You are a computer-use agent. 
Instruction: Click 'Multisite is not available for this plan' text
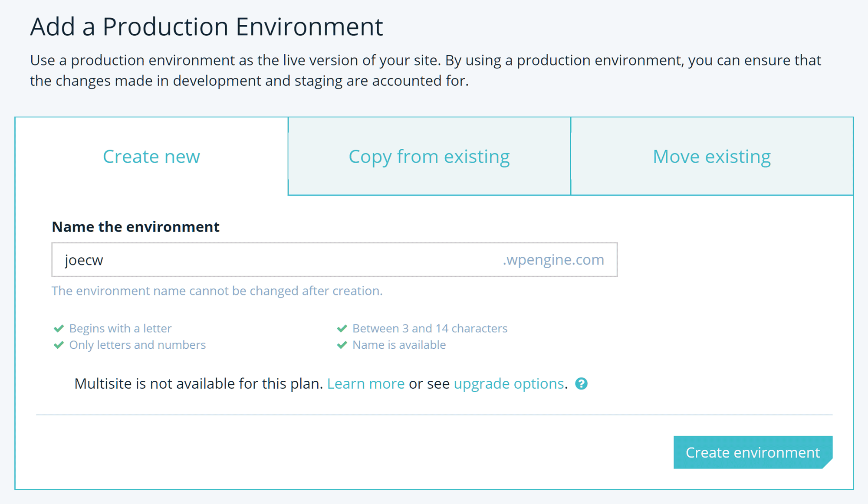click(198, 384)
